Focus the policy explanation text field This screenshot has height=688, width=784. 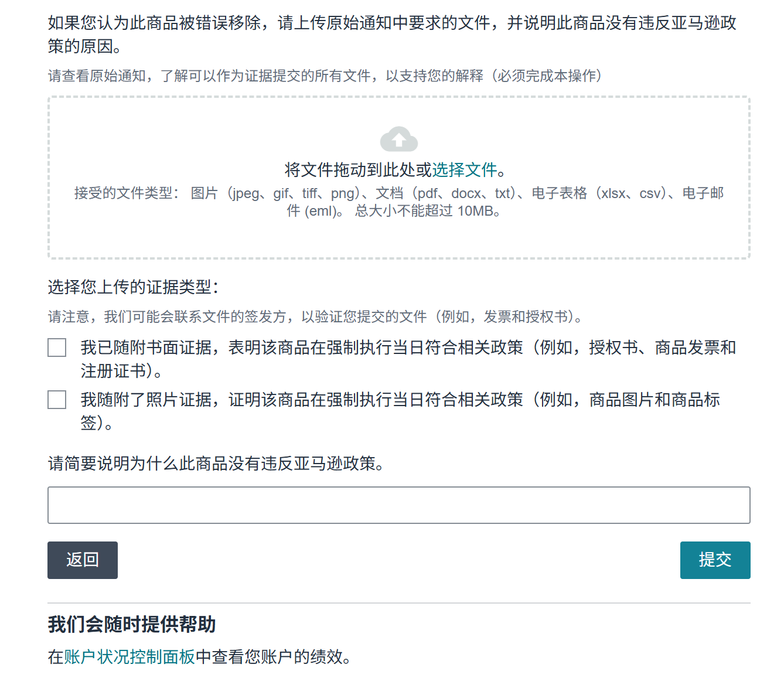pyautogui.click(x=398, y=505)
